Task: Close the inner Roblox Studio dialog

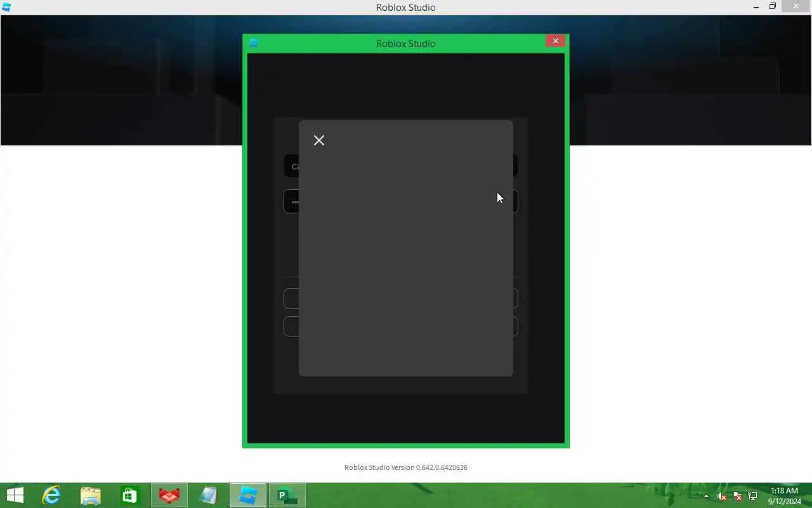Action: tap(555, 41)
